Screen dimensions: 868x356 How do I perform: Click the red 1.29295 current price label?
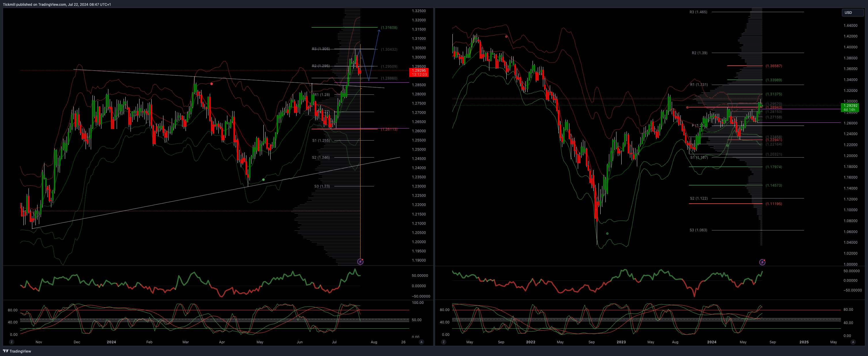[x=419, y=72]
